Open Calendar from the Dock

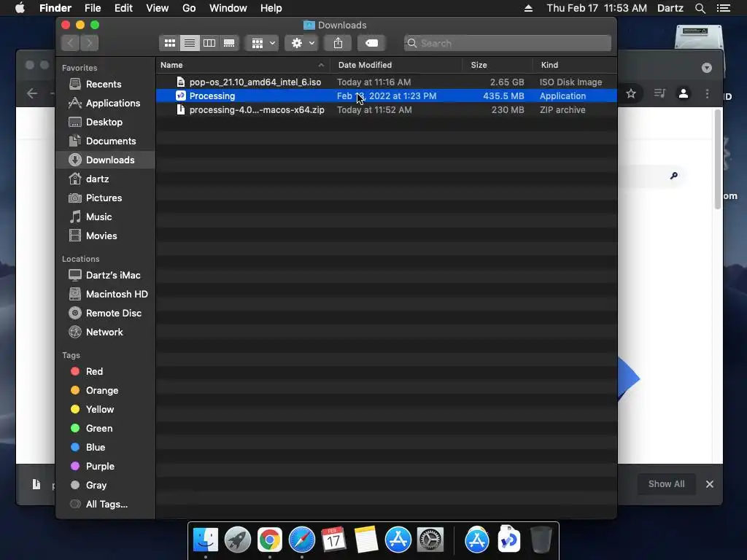tap(333, 540)
